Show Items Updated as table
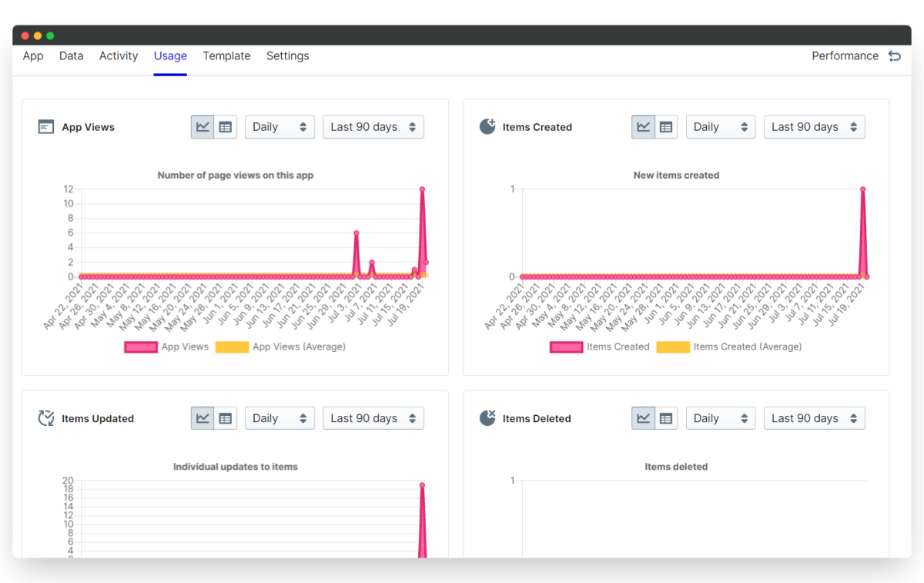Image resolution: width=924 pixels, height=583 pixels. click(225, 418)
